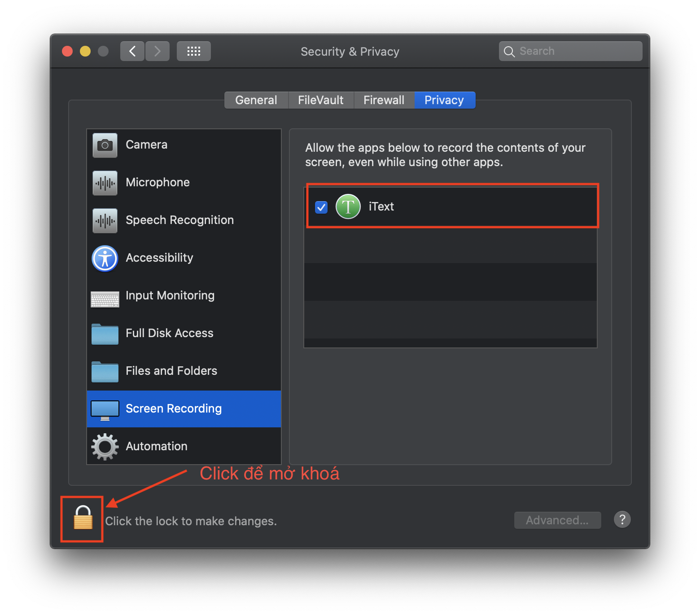
Task: Switch to the General tab
Action: pos(256,100)
